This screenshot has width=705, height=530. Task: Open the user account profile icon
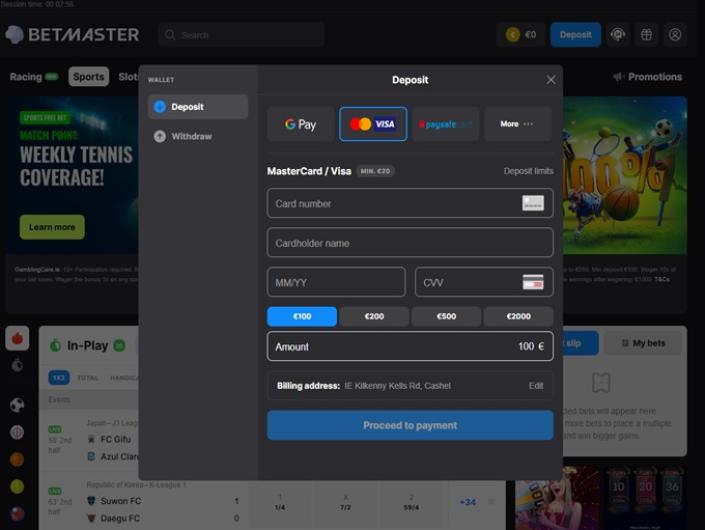pyautogui.click(x=675, y=35)
